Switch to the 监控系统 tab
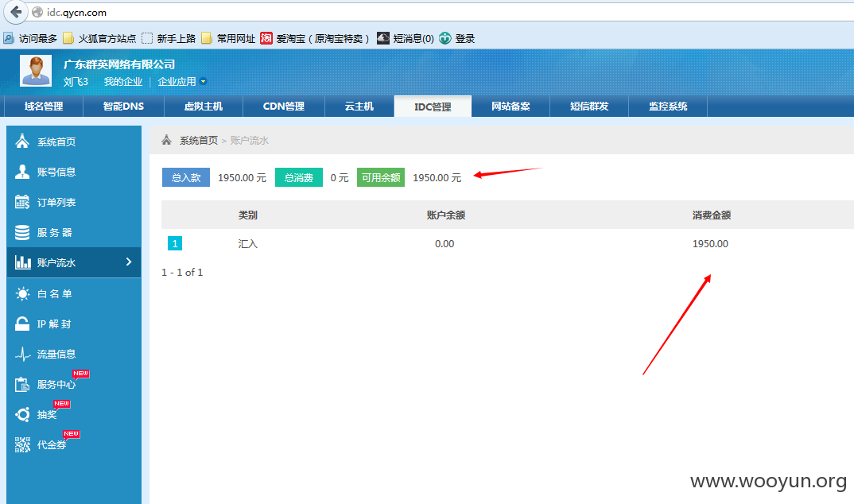The width and height of the screenshot is (854, 504). (x=668, y=107)
